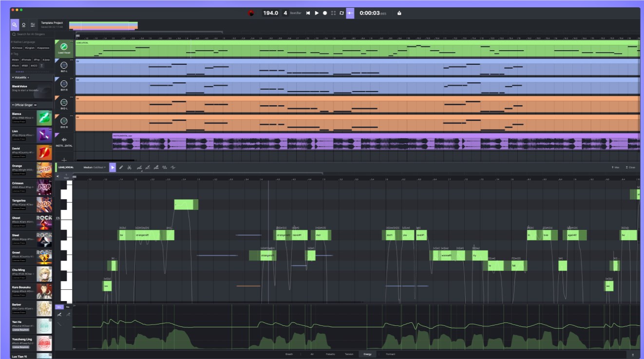Click the round record button

pyautogui.click(x=325, y=13)
